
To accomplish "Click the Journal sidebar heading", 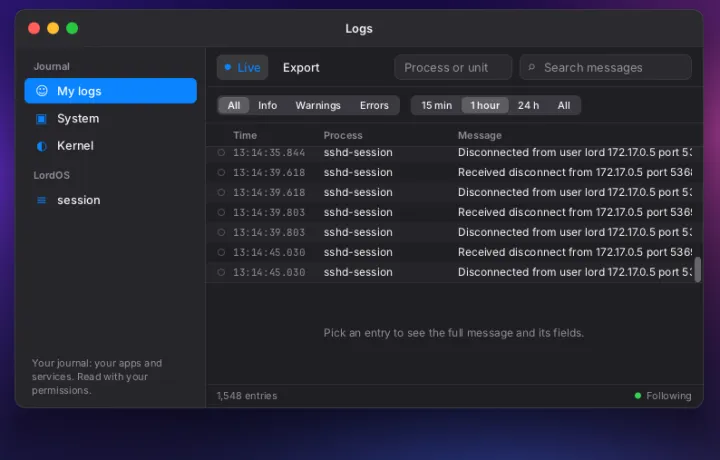I will [51, 67].
